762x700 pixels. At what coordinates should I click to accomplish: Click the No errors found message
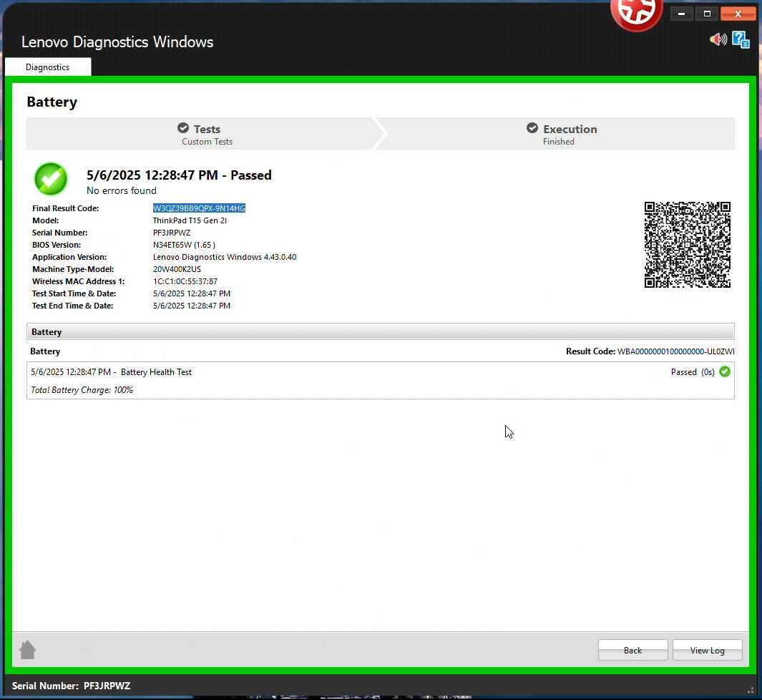122,190
